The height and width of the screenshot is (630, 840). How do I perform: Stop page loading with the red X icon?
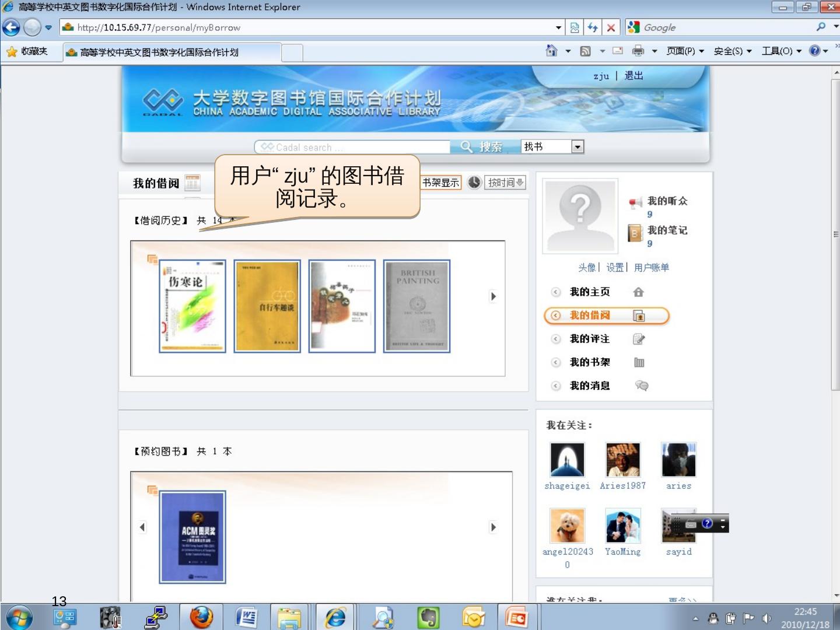(x=611, y=27)
